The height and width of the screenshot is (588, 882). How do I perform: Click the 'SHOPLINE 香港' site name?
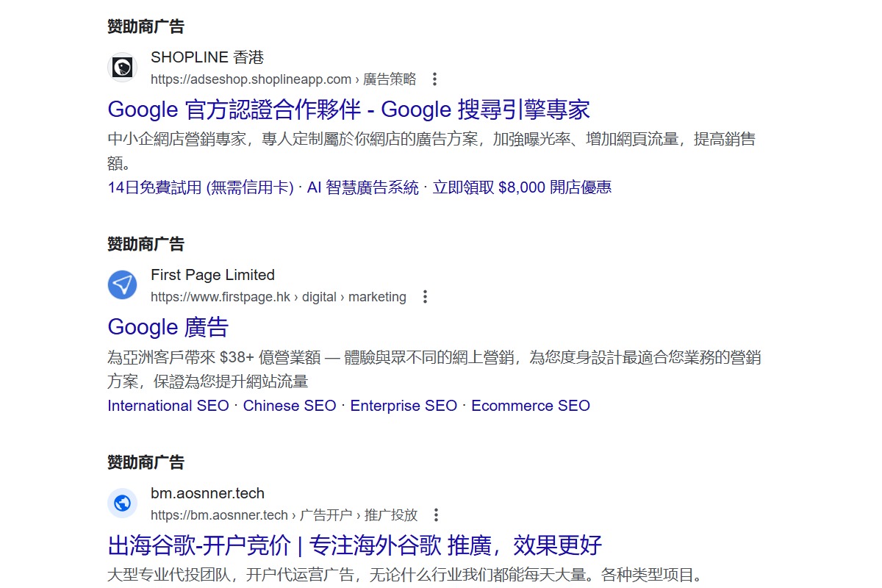(207, 57)
